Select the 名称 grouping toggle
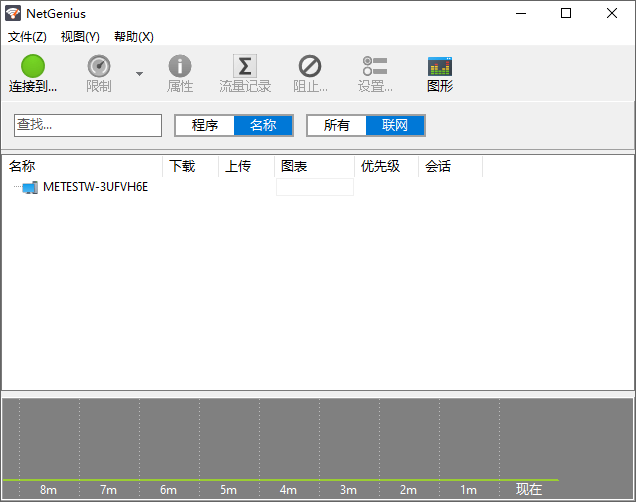Screen dimensions: 636x502 [263, 125]
